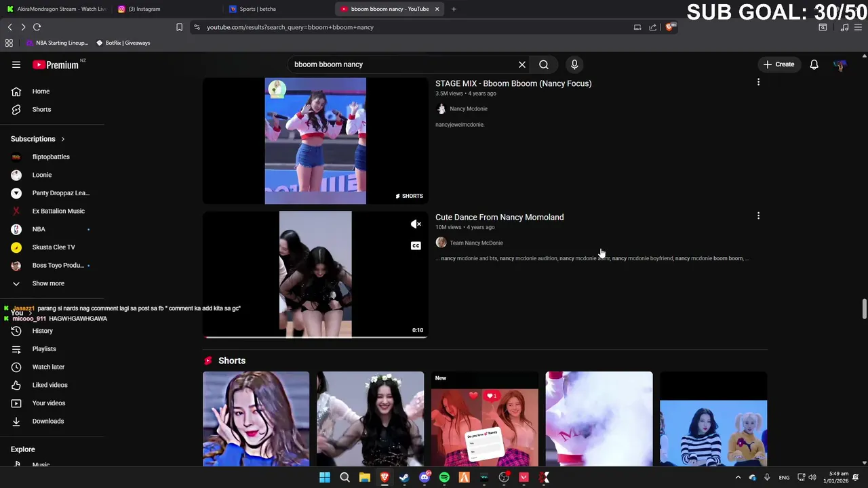Open fliptopbattles subscription
The width and height of the screenshot is (868, 488).
tap(52, 157)
